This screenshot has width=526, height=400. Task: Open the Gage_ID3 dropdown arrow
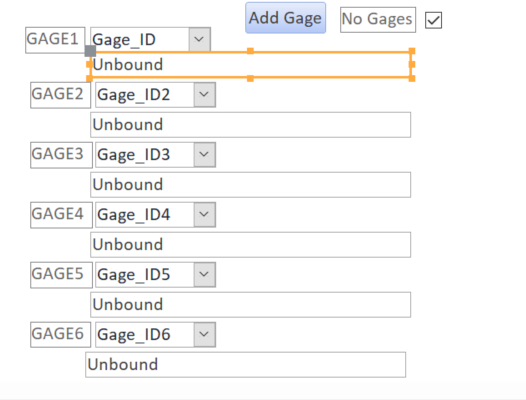click(204, 155)
